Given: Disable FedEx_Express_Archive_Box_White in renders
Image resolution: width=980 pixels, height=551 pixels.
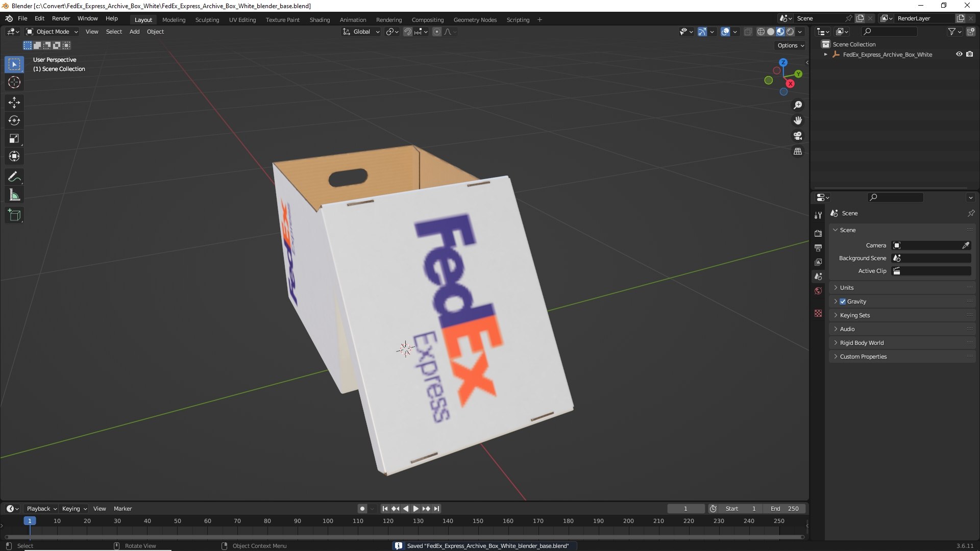Looking at the screenshot, I should click(969, 54).
